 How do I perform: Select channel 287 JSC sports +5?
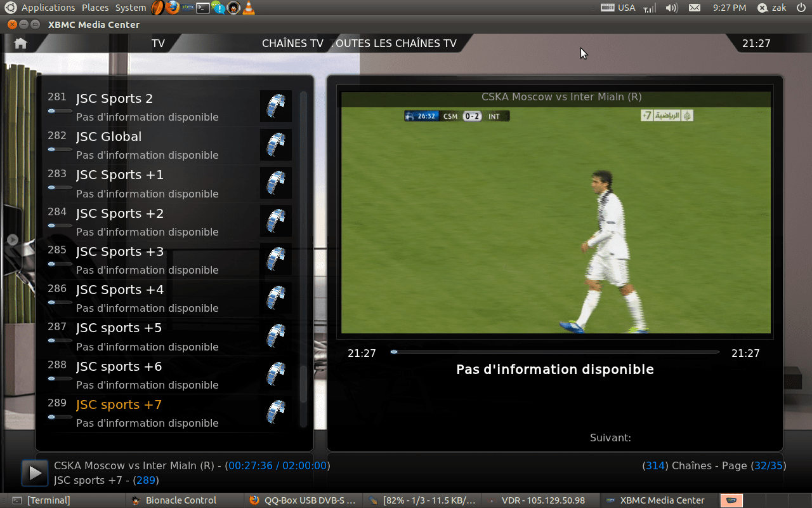tap(169, 336)
